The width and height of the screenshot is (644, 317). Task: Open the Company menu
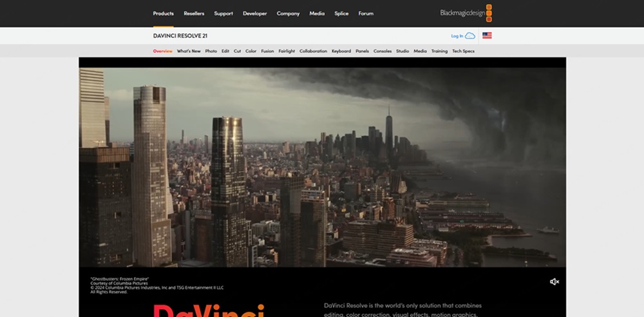pyautogui.click(x=288, y=14)
